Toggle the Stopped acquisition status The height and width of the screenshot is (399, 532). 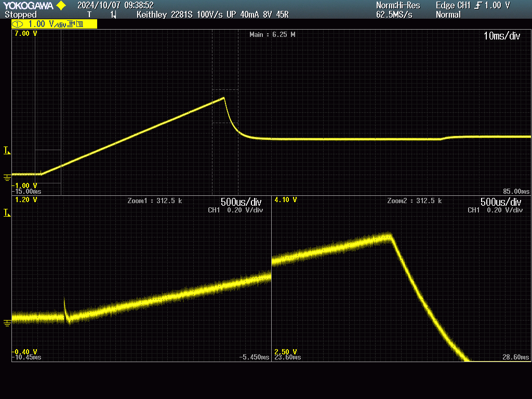(21, 15)
